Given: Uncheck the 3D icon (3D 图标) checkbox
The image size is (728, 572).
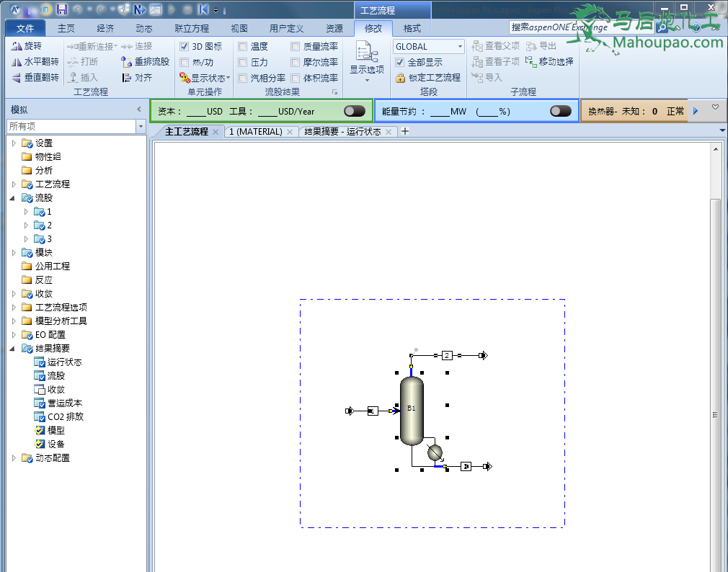Looking at the screenshot, I should point(185,47).
